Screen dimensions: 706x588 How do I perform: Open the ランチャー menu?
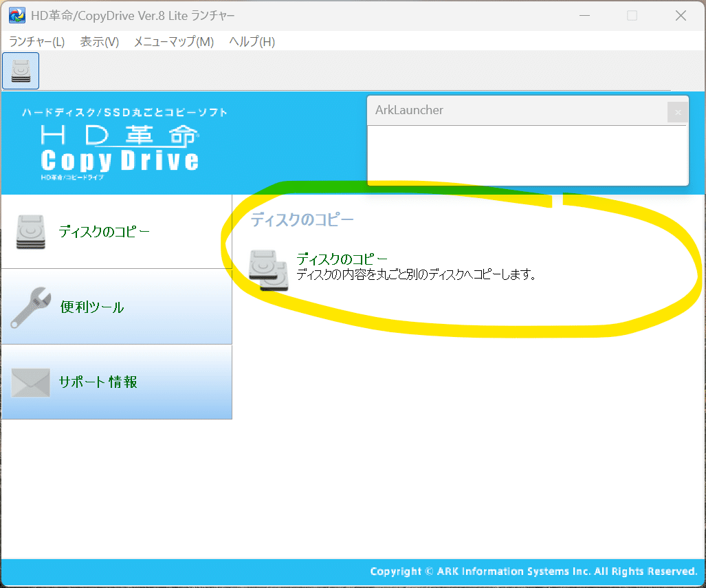(36, 42)
